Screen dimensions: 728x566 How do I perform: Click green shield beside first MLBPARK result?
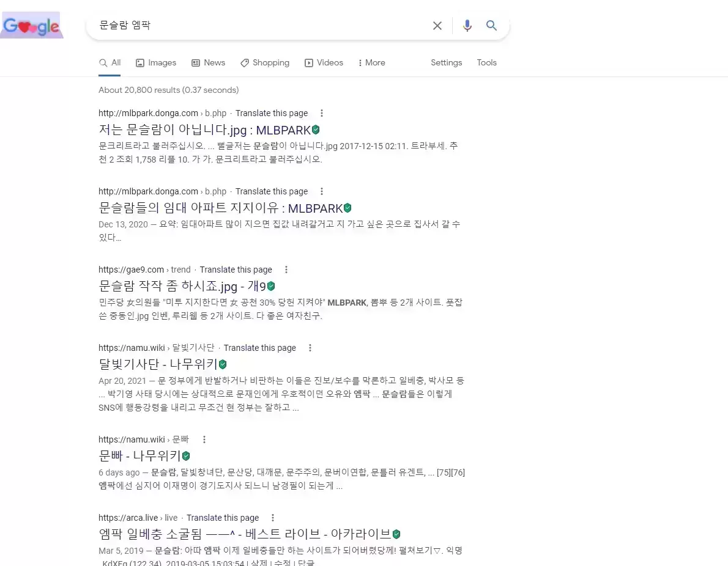pyautogui.click(x=316, y=130)
